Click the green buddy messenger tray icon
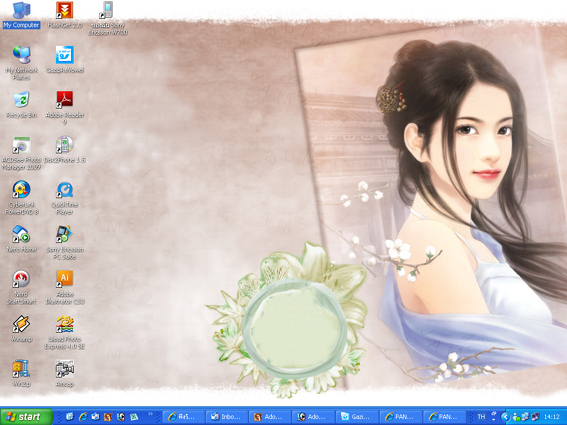The height and width of the screenshot is (425, 567). 516,417
